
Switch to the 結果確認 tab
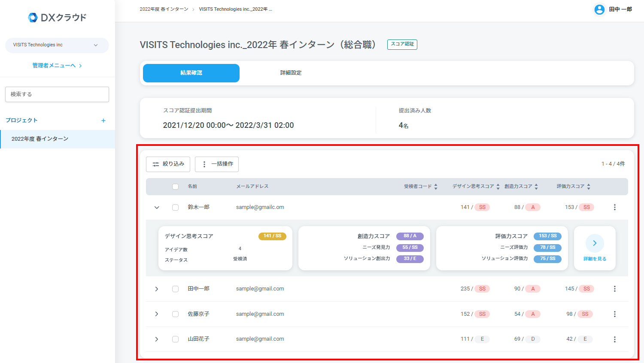point(191,73)
